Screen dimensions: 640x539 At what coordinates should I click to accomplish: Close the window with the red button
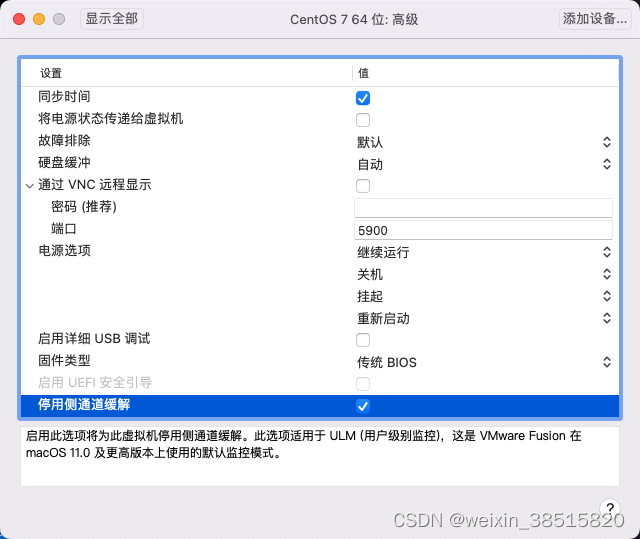19,19
